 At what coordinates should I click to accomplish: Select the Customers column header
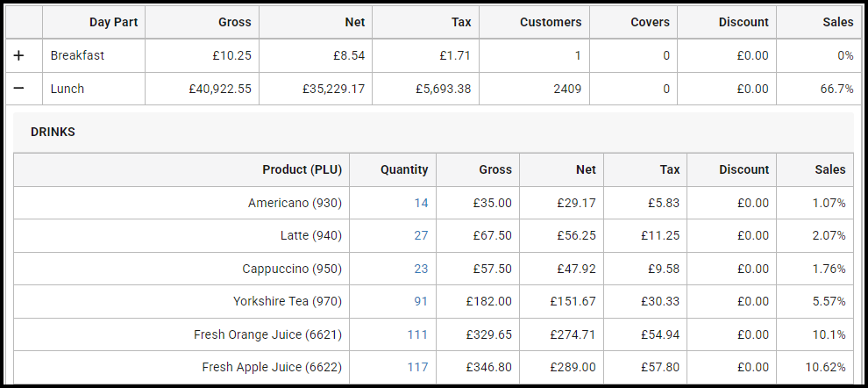550,22
